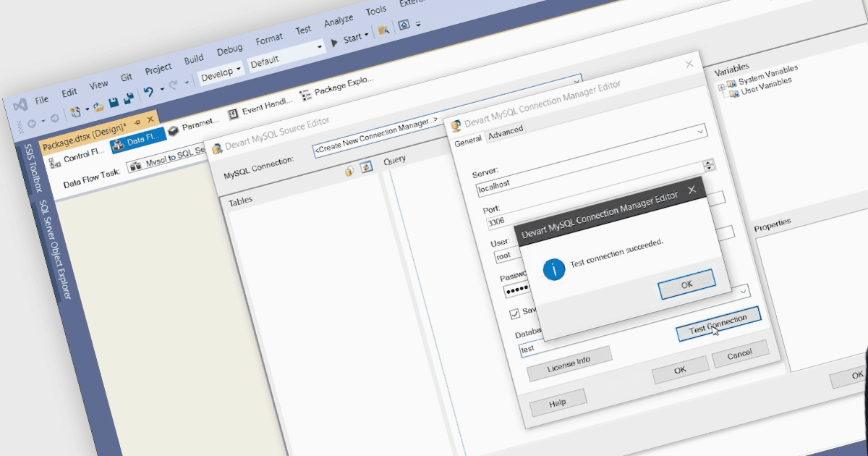
Task: Toggle the Save password checkbox
Action: coord(515,313)
